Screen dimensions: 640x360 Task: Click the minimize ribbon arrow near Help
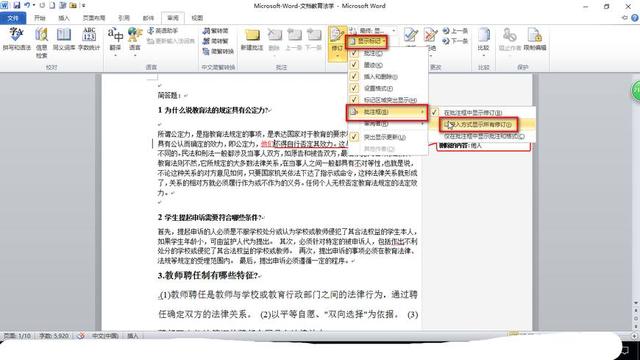[624, 18]
